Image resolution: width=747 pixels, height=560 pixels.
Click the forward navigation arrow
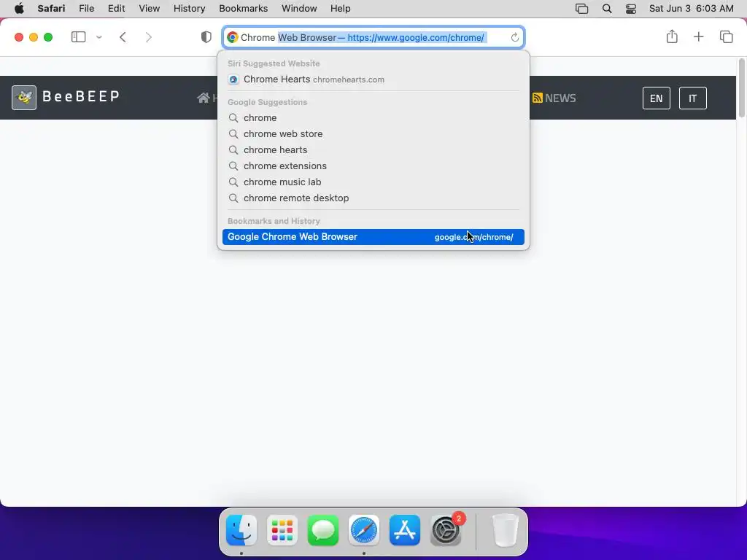149,37
